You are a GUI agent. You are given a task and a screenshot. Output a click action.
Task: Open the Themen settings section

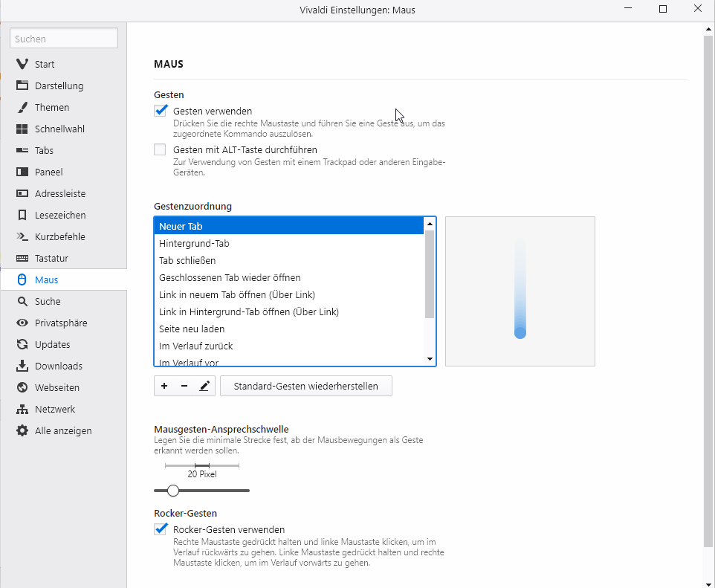point(63,107)
